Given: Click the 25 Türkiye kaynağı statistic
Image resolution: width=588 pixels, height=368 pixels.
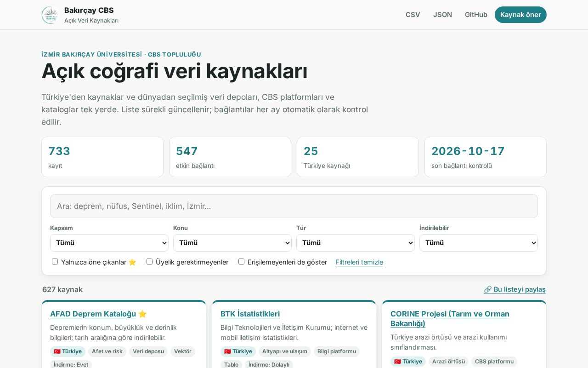Looking at the screenshot, I should [x=358, y=157].
